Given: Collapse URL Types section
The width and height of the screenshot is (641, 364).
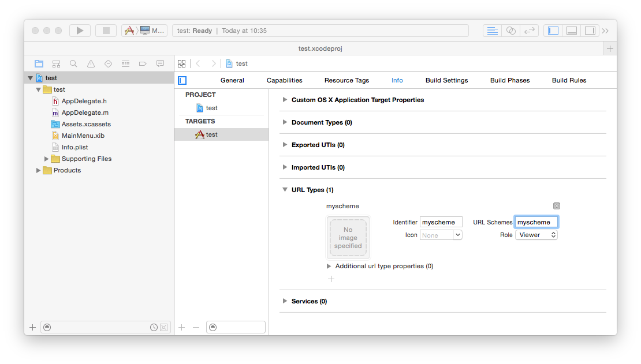Looking at the screenshot, I should [285, 190].
